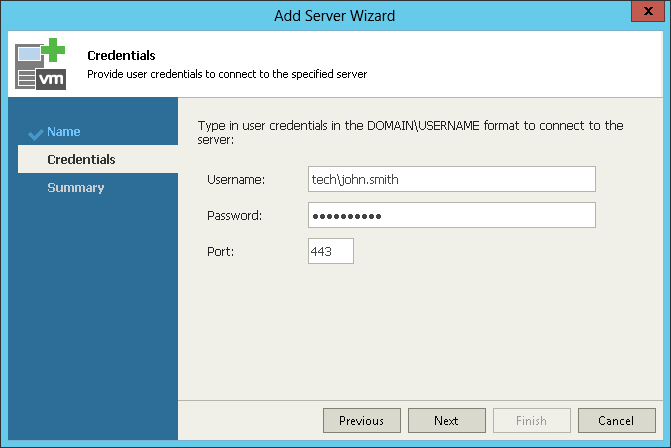Close the Add Server Wizard window
The height and width of the screenshot is (448, 671).
[x=648, y=11]
